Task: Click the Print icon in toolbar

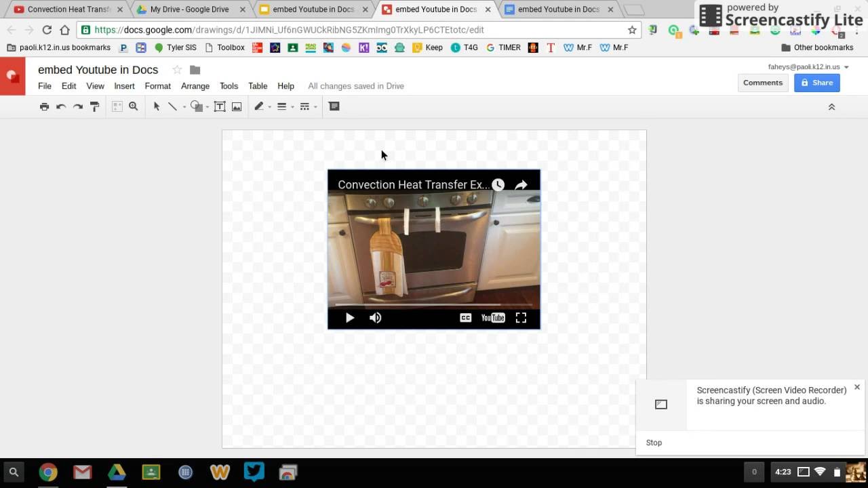Action: (44, 106)
